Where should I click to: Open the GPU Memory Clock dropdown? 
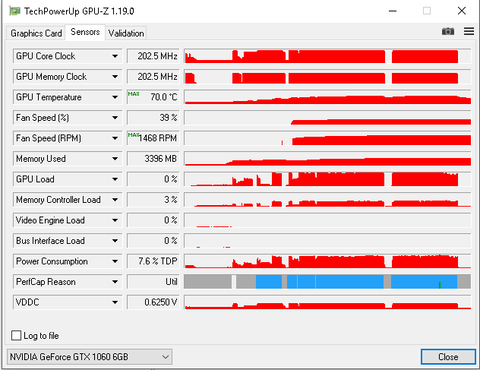point(68,77)
